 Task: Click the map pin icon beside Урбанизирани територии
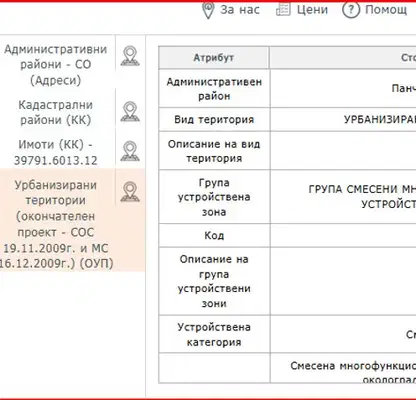pyautogui.click(x=130, y=191)
